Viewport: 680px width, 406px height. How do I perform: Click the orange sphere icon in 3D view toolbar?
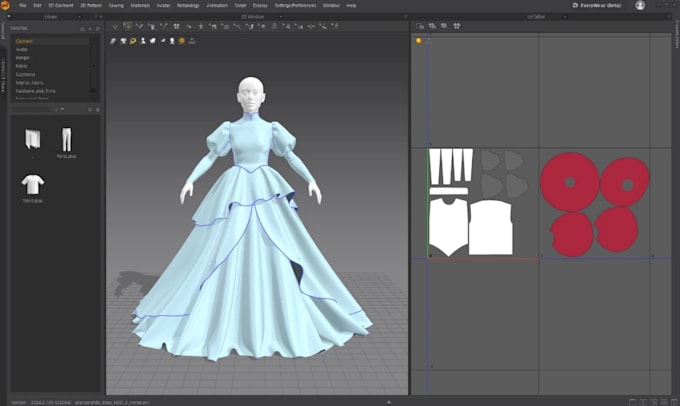182,41
